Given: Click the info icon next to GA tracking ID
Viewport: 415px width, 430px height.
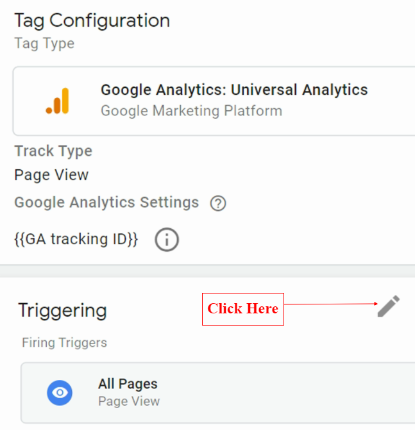Looking at the screenshot, I should coord(167,239).
